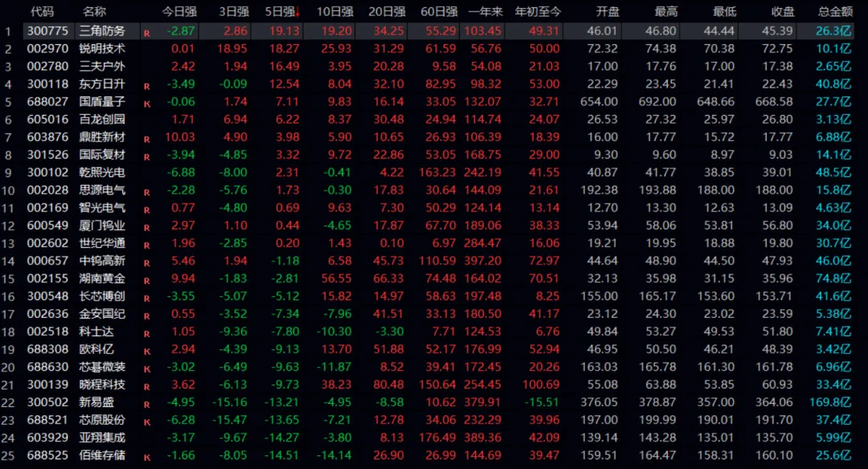868x469 pixels.
Task: Click total amount 169.8亿 for 新易盛
Action: tap(830, 402)
